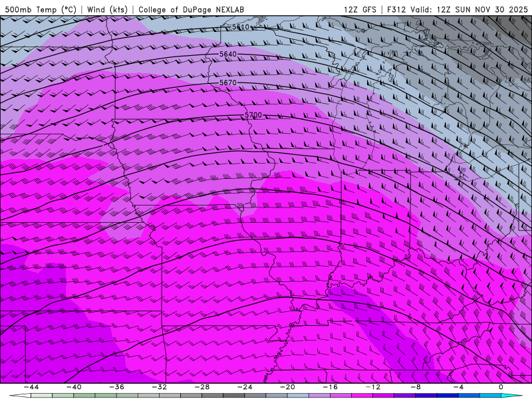Click the -44 colorbar tick label
Screen dimensions: 532x399
click(x=31, y=387)
